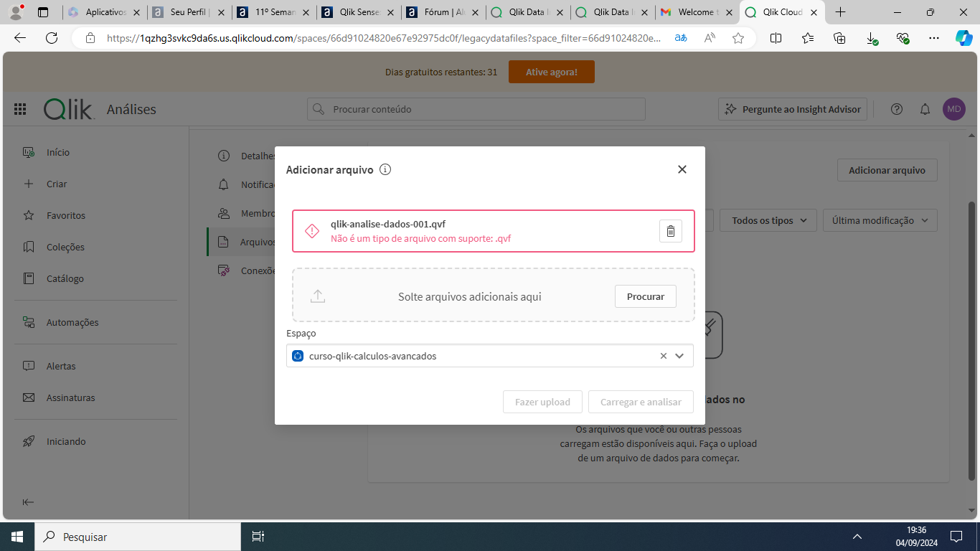Click the page vertical scrollbar
Viewport: 980px width, 551px height.
click(x=972, y=341)
